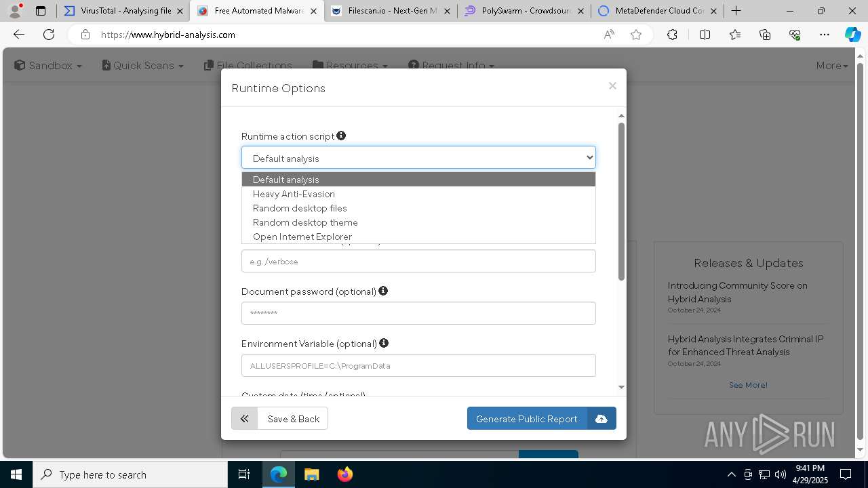Open Microsoft Edge from taskbar

coord(279,474)
